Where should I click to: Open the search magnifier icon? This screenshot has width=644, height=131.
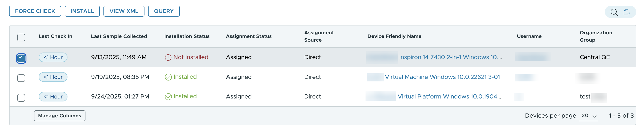(x=614, y=12)
